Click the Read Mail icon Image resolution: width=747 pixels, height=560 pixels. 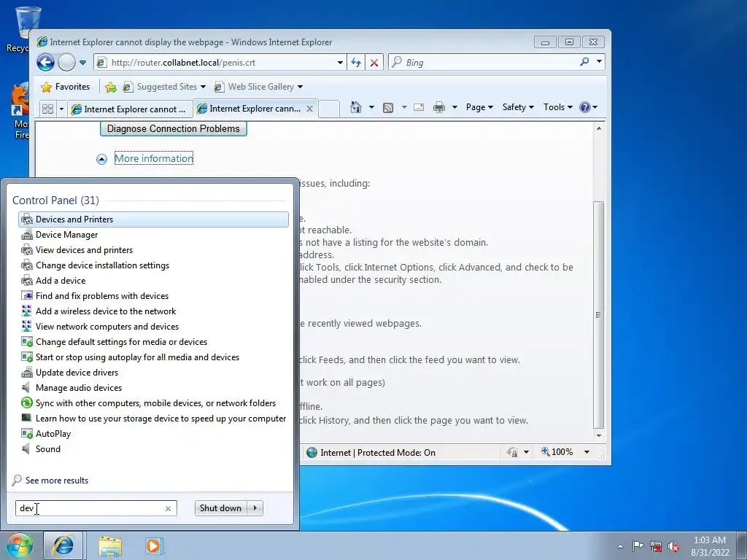pyautogui.click(x=419, y=107)
